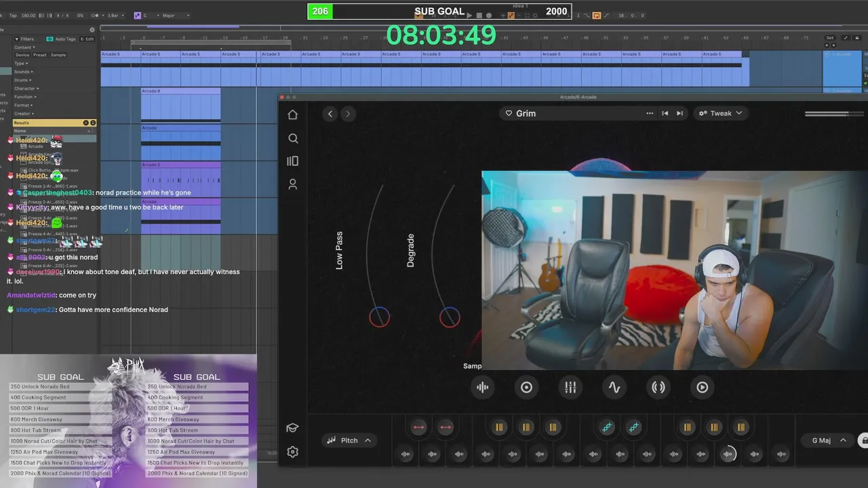Click the Edit button in browser filters
The width and height of the screenshot is (868, 488).
88,39
